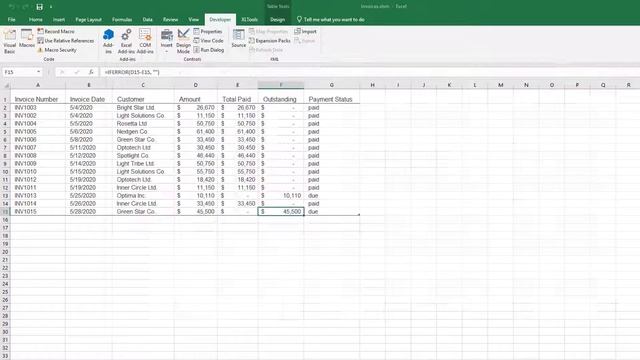Select amount 61,400 in column D

196,131
